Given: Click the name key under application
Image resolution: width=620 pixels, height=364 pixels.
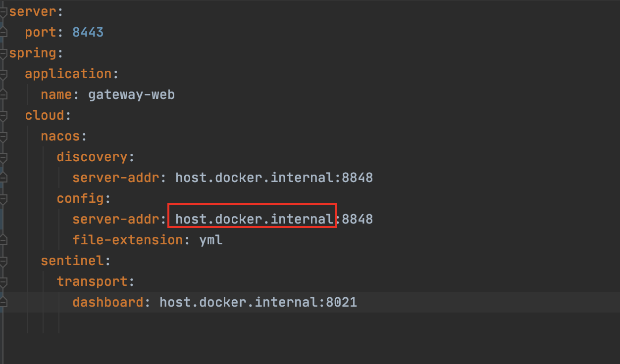Looking at the screenshot, I should click(x=56, y=95).
